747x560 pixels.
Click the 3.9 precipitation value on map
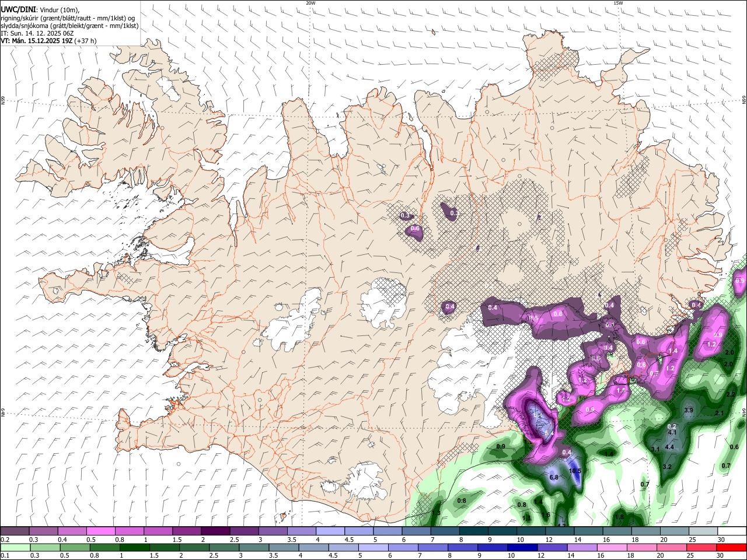[x=688, y=411]
